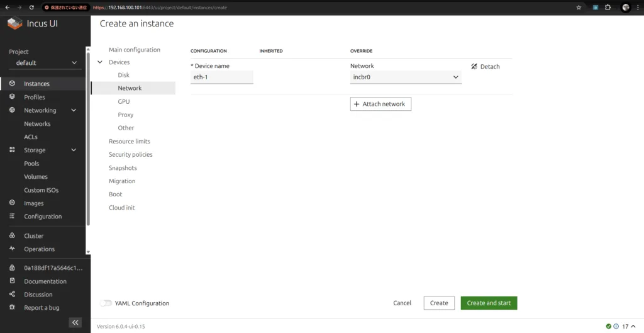
Task: Open Report a bug icon
Action: tap(12, 307)
